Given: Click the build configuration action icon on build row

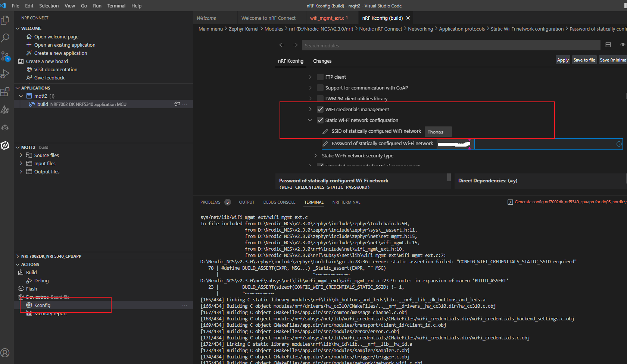Looking at the screenshot, I should click(x=177, y=104).
